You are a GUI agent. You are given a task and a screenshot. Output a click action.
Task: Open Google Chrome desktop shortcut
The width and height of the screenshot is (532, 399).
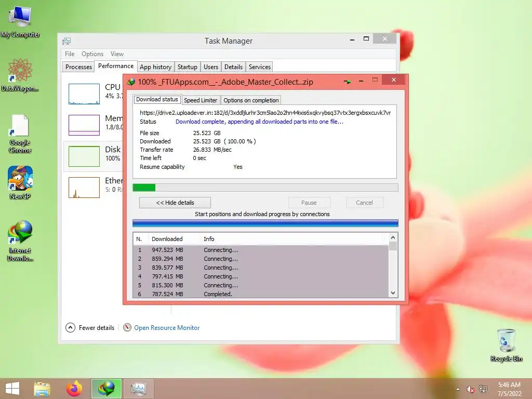coord(20,134)
